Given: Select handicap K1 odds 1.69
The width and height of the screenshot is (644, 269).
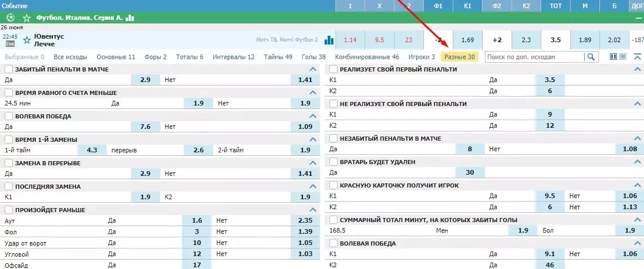Looking at the screenshot, I should click(x=467, y=40).
